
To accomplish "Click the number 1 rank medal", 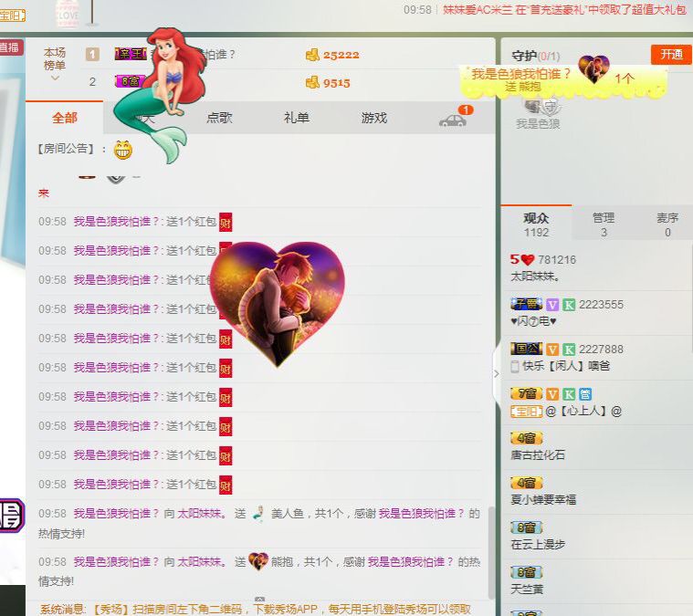I will (x=92, y=55).
